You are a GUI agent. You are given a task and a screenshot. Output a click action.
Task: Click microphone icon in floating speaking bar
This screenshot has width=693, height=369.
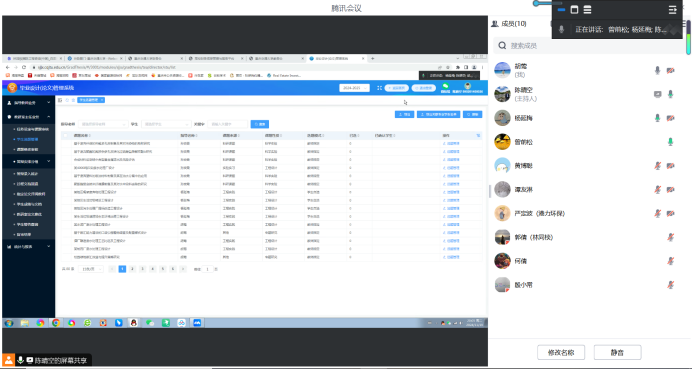(561, 29)
